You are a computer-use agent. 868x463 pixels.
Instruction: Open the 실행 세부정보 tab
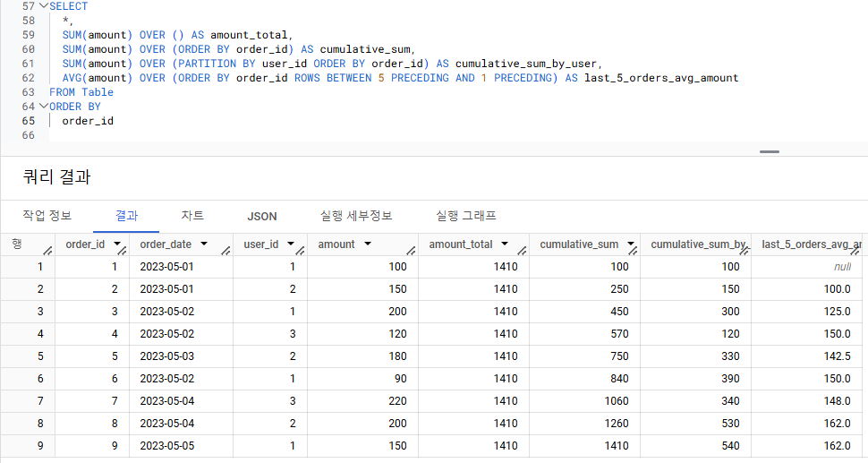pos(356,216)
